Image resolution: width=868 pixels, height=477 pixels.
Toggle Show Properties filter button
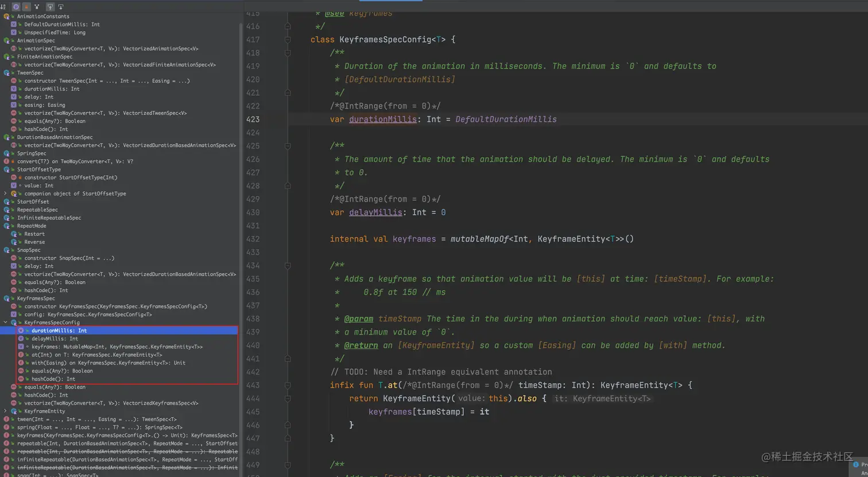[16, 7]
